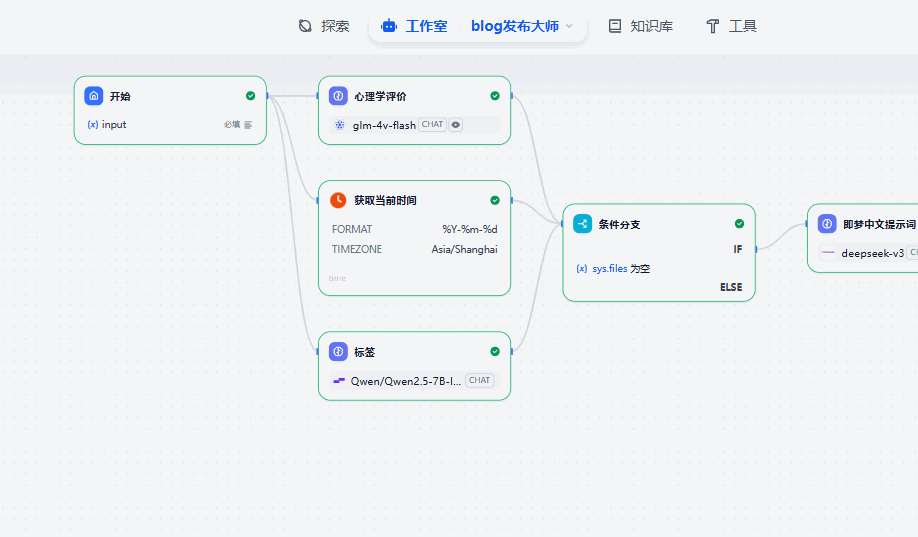Select the input variable in 开始 node
This screenshot has width=918, height=537.
click(114, 125)
